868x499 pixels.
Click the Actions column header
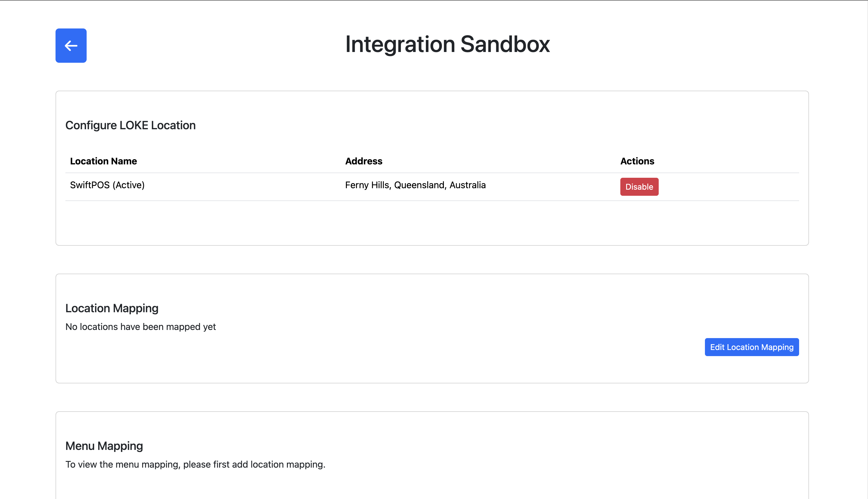(637, 161)
